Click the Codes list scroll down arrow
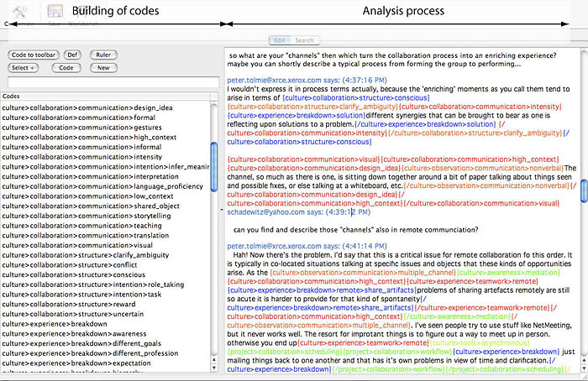This screenshot has width=588, height=381. 214,368
